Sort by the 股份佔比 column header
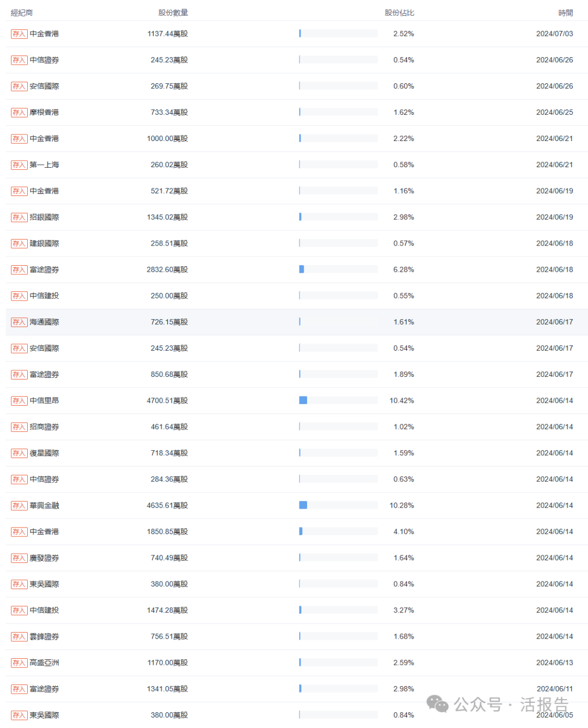This screenshot has width=588, height=728. click(399, 13)
